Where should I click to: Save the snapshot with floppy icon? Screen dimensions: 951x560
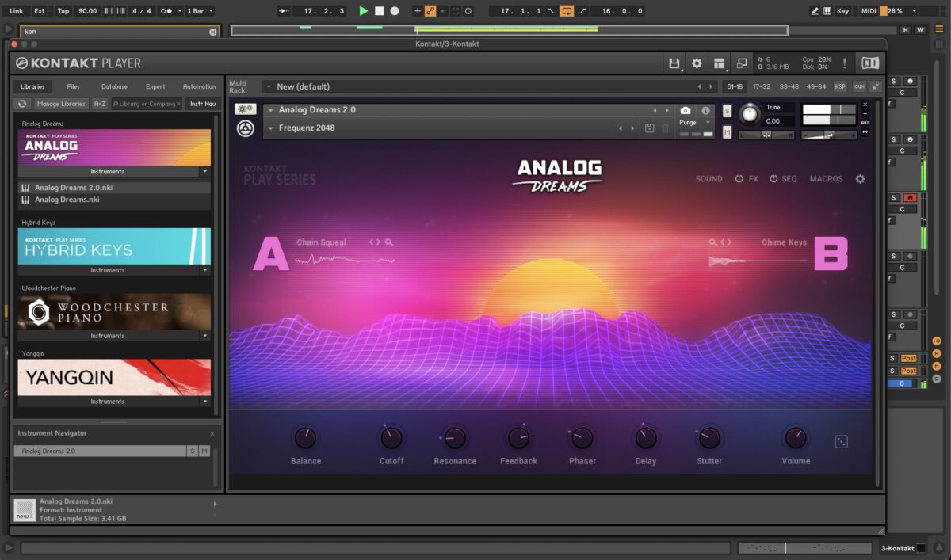650,128
